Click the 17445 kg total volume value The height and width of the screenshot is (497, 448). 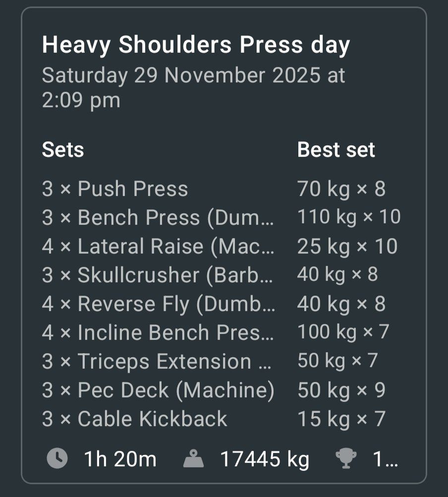265,459
